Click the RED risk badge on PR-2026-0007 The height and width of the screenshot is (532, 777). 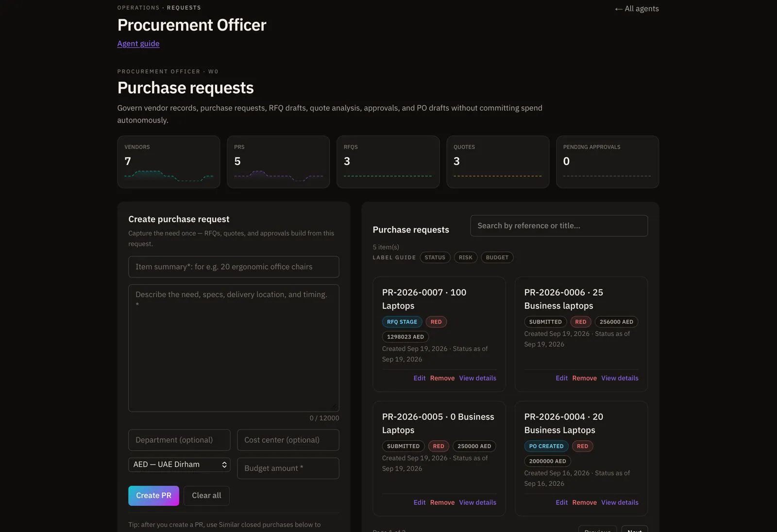click(x=436, y=322)
